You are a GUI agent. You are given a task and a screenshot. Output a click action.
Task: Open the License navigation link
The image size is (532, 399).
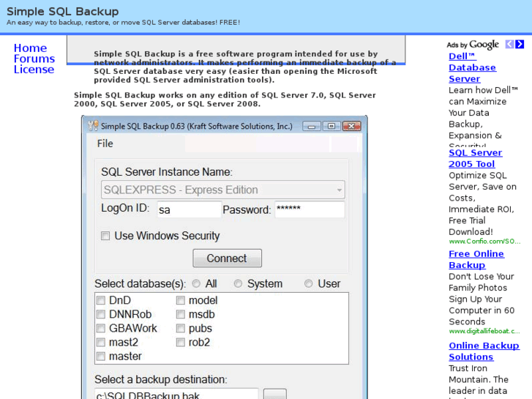click(34, 70)
